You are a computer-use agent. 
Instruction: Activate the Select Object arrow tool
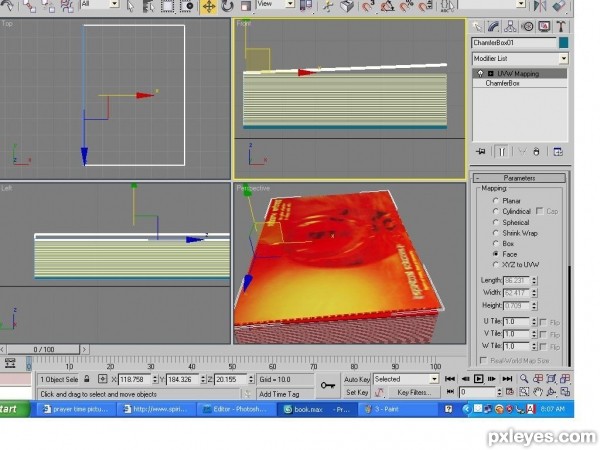131,7
